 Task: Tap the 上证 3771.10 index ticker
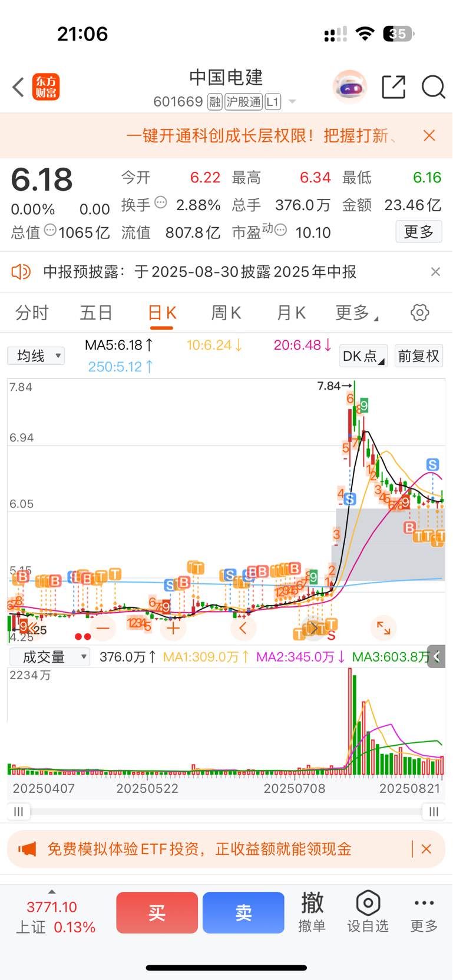[55, 916]
